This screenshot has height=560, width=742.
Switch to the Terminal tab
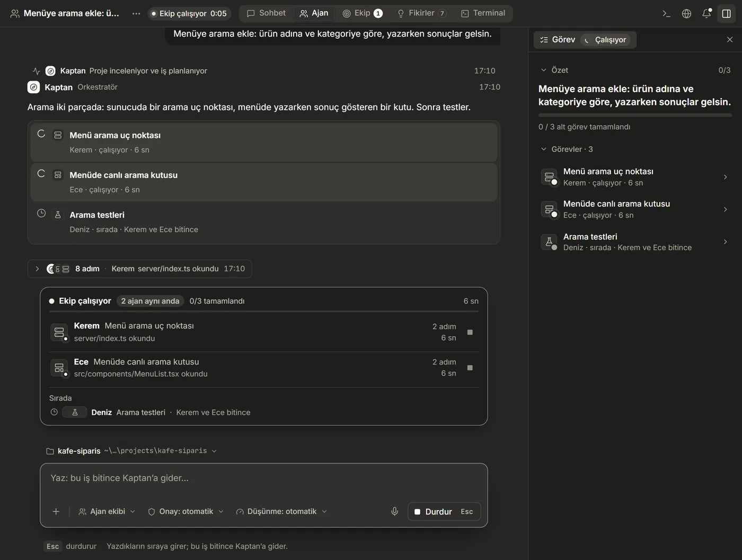(x=483, y=13)
